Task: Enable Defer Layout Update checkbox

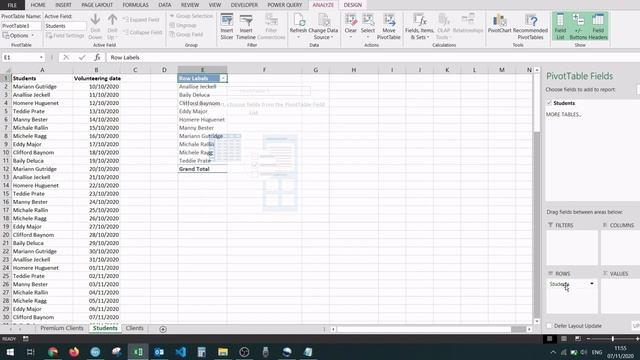Action: point(549,326)
